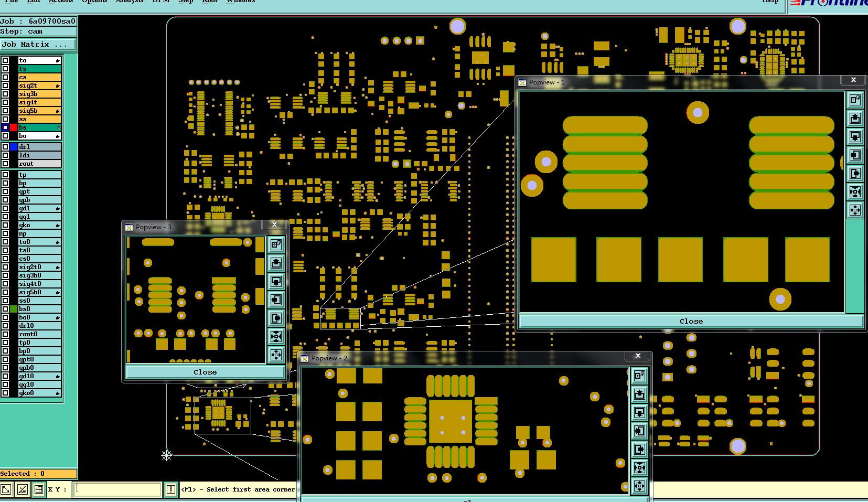Image resolution: width=868 pixels, height=502 pixels.
Task: Toggle checkbox for layer 'bs'
Action: pos(5,127)
